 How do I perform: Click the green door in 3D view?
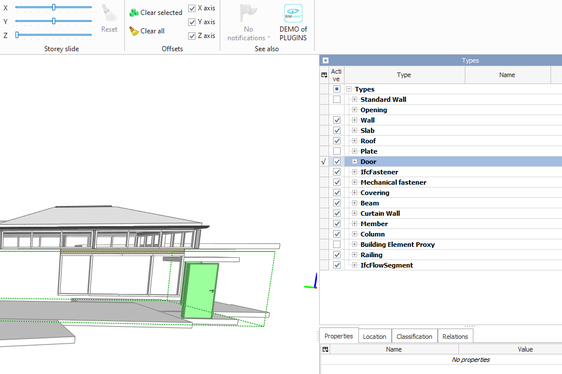200,291
